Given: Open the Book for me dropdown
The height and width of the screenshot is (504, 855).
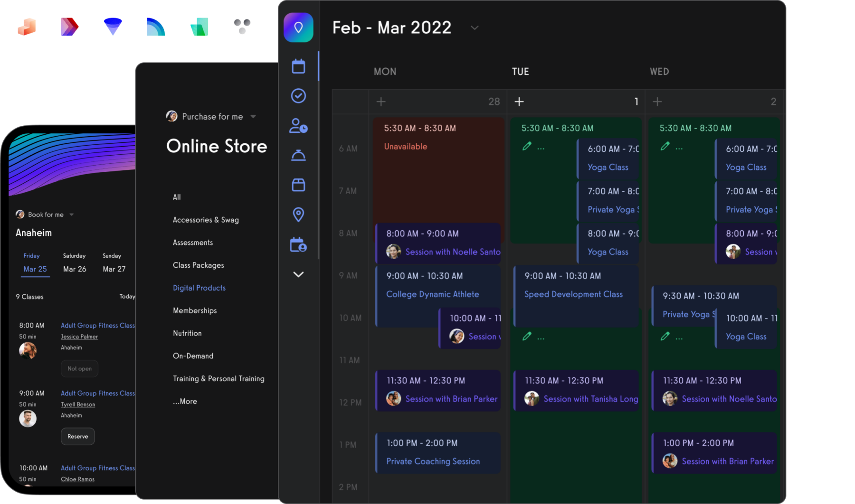Looking at the screenshot, I should coord(72,215).
